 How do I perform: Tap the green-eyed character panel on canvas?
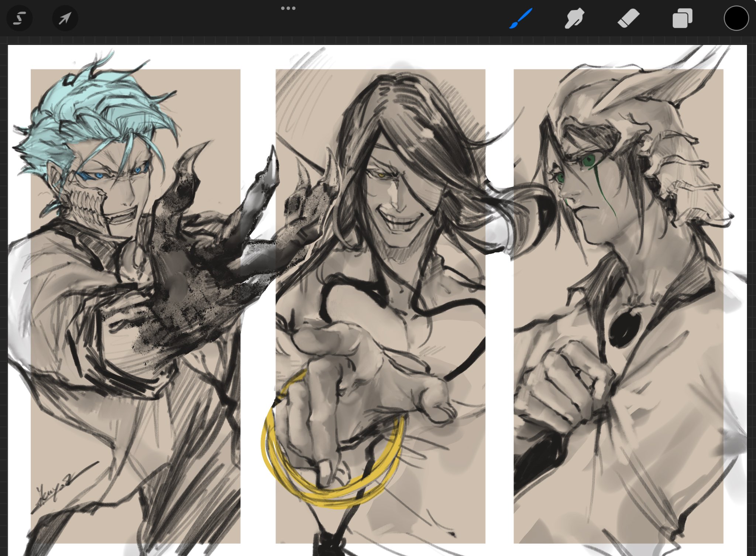pyautogui.click(x=618, y=306)
